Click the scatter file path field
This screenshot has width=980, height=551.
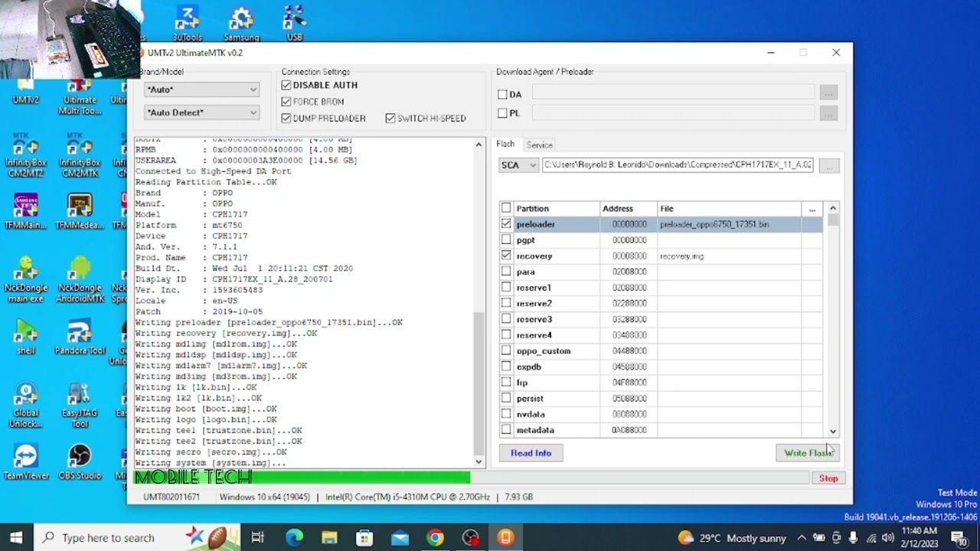point(678,165)
